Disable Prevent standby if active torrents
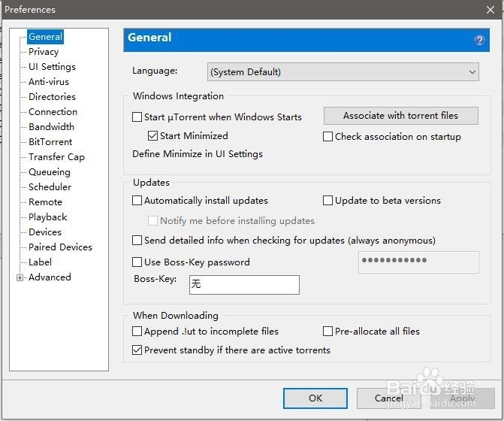The height and width of the screenshot is (421, 504). 137,350
